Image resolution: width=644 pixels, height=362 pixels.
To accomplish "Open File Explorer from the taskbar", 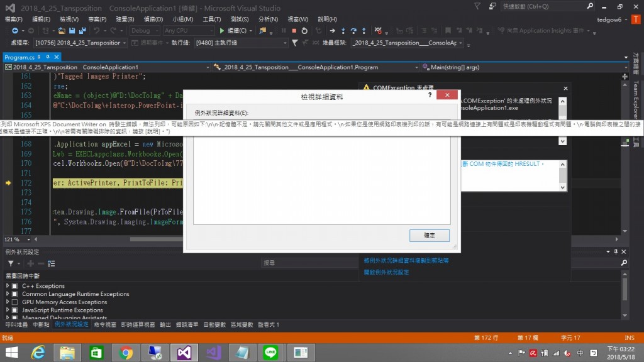I will 67,353.
